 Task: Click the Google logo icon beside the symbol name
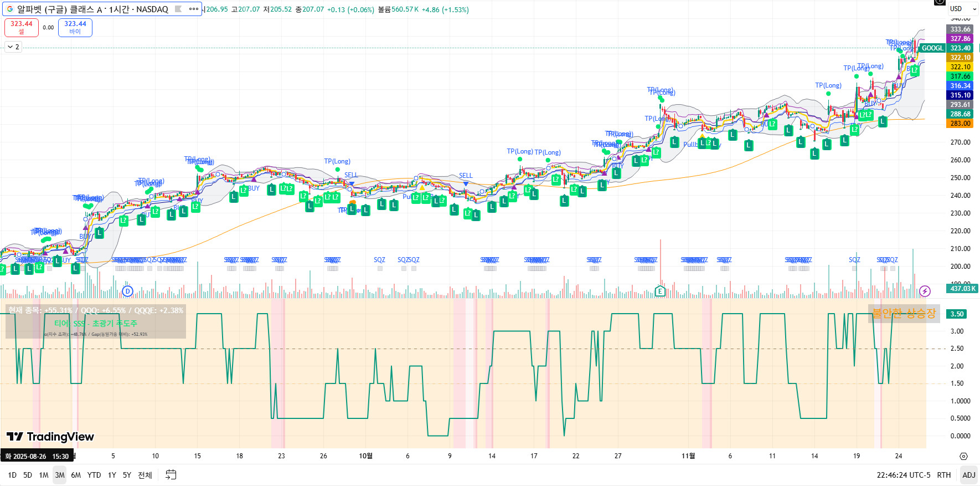[10, 9]
